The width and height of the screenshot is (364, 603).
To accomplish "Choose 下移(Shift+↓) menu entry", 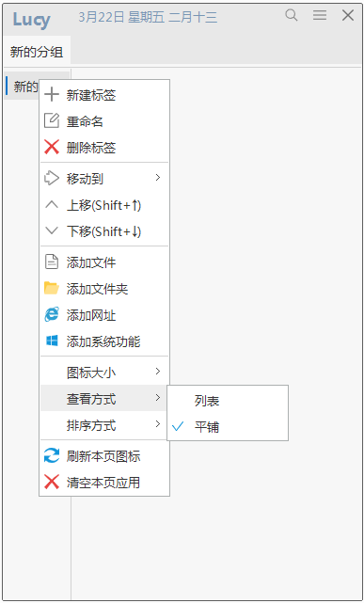I will coord(104,232).
